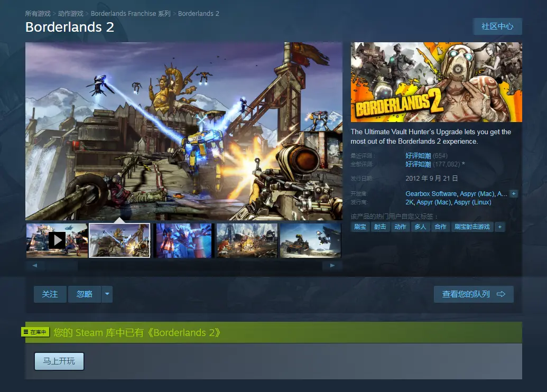Open the 社区中心 community hub
Screen dimensions: 547x392
(x=497, y=26)
